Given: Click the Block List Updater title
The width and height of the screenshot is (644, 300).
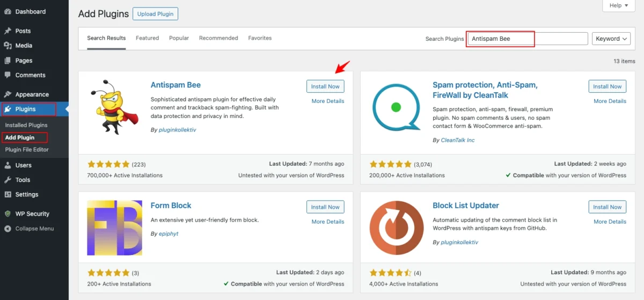Looking at the screenshot, I should [466, 206].
